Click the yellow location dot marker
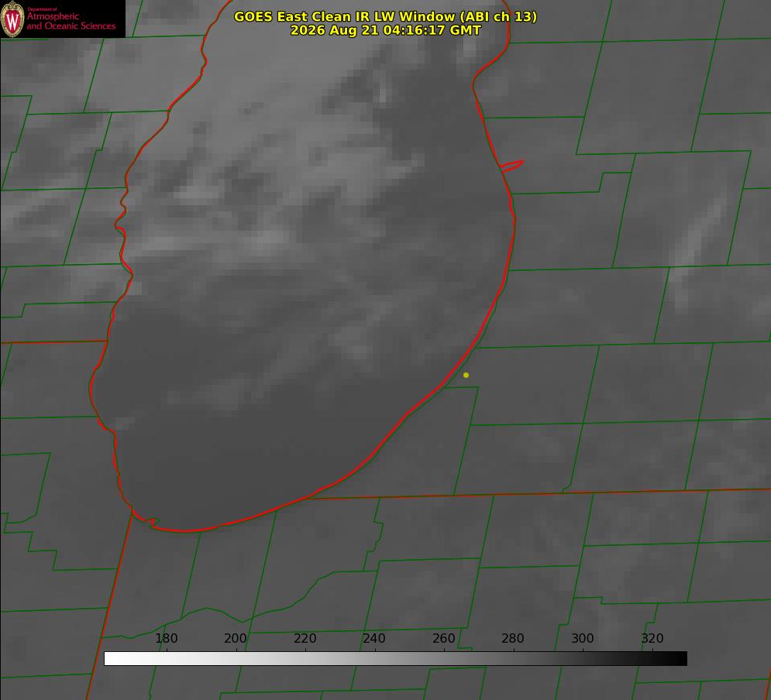Image resolution: width=771 pixels, height=700 pixels. tap(466, 375)
